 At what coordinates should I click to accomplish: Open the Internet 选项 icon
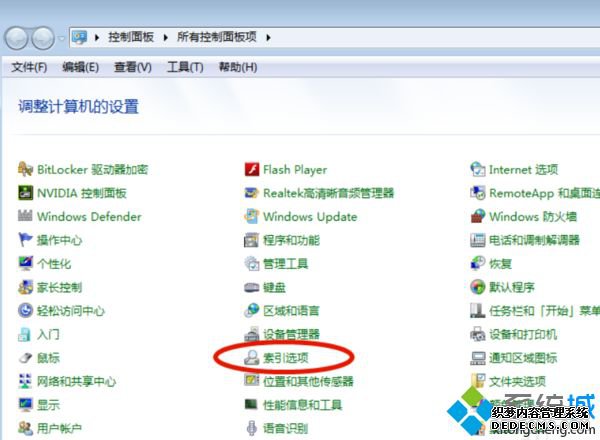(478, 169)
